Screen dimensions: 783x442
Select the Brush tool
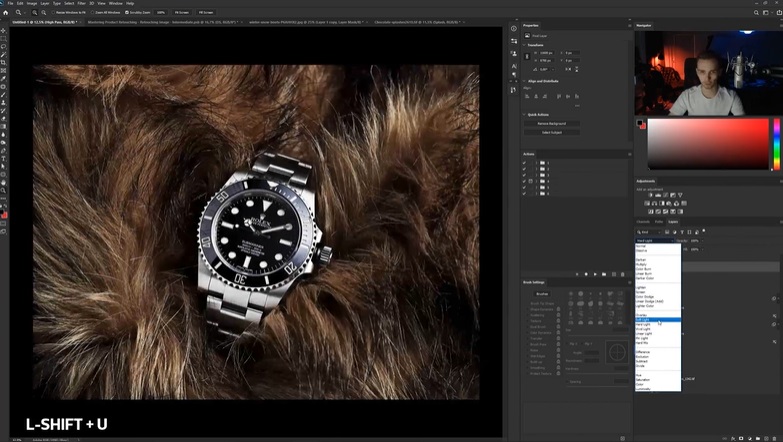coord(3,94)
